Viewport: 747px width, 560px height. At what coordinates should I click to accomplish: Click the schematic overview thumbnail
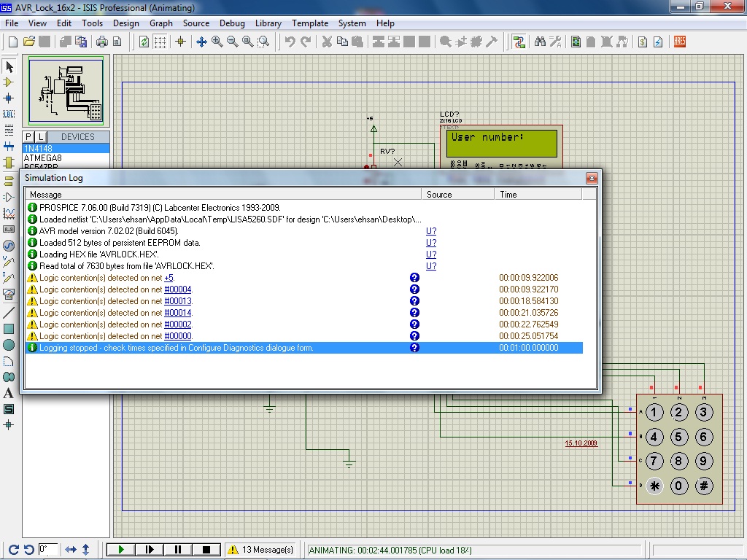click(x=66, y=91)
